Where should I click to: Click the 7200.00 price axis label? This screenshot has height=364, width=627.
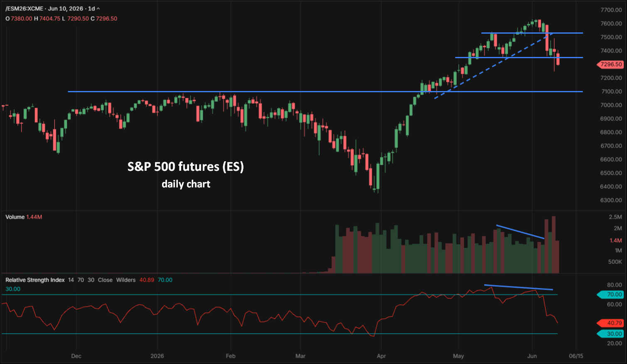click(611, 78)
